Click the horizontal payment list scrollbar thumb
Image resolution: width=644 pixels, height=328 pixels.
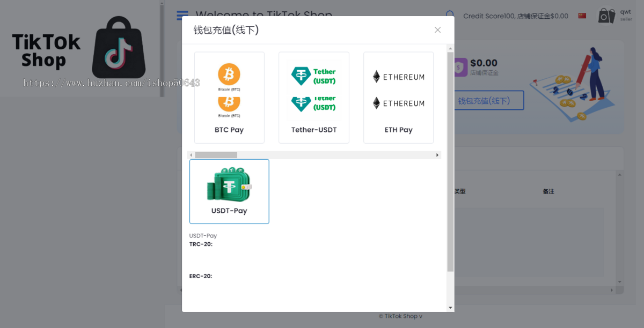(x=216, y=155)
